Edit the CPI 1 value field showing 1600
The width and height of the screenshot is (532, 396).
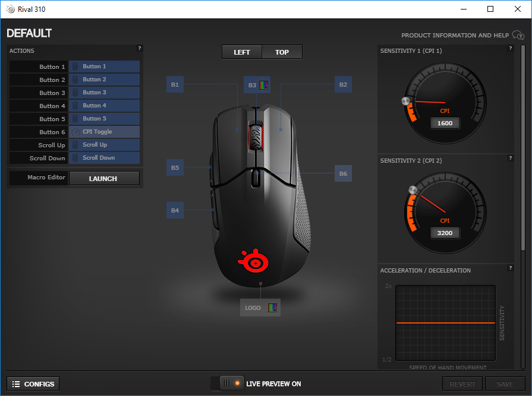(x=445, y=123)
